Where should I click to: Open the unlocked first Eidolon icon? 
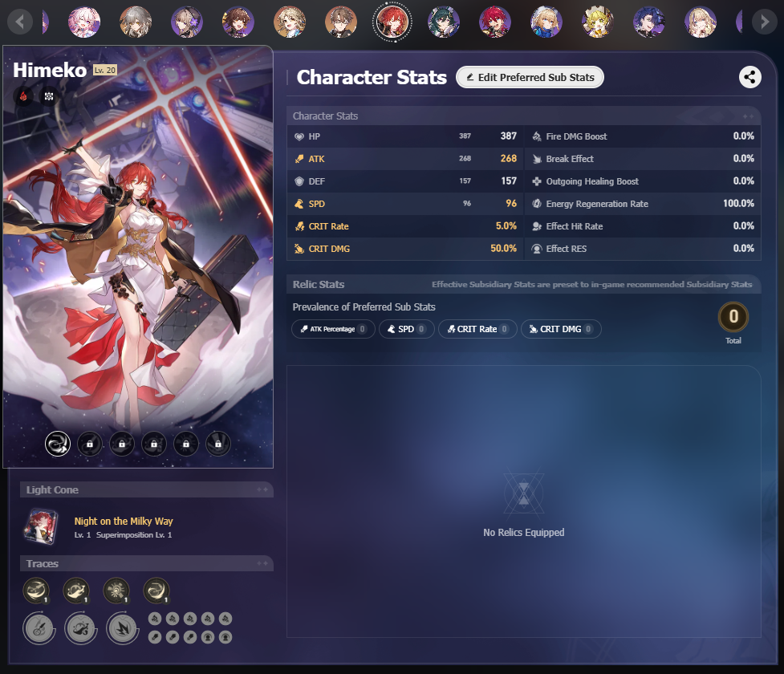[x=58, y=444]
